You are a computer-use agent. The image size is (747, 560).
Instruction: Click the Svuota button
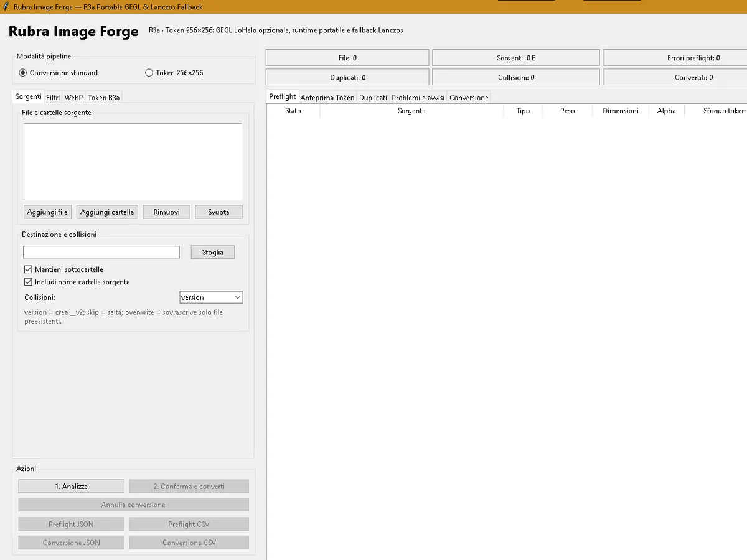218,212
